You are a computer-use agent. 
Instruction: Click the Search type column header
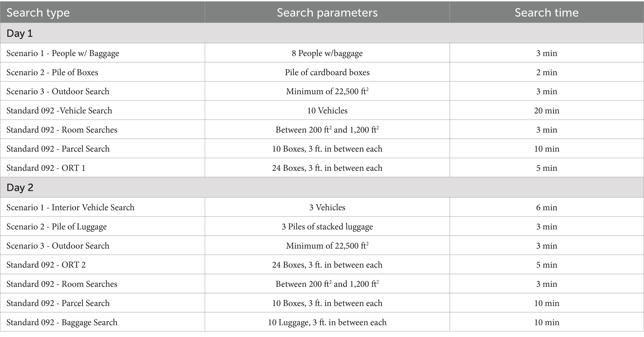38,12
